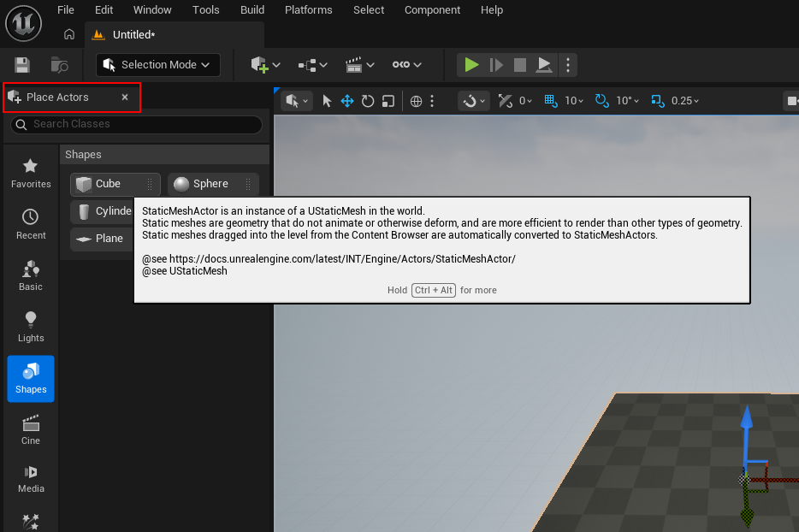Choose the Select objects arrow tool
The image size is (799, 532).
click(327, 101)
